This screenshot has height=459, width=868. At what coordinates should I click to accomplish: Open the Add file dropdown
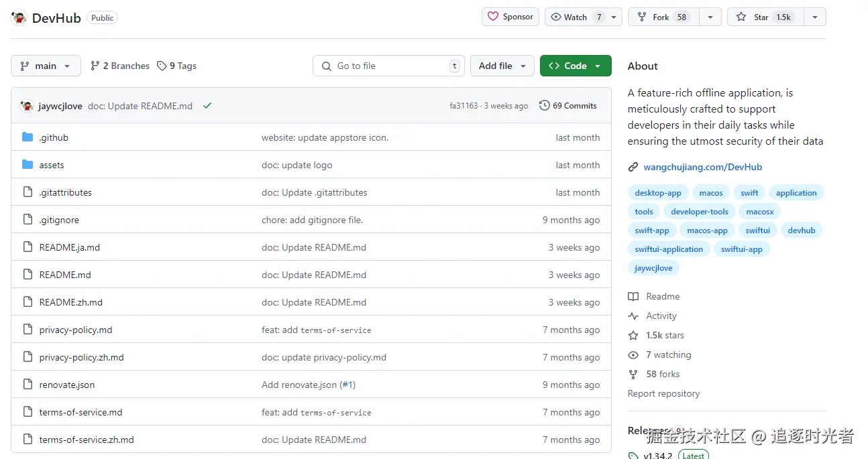coord(502,66)
